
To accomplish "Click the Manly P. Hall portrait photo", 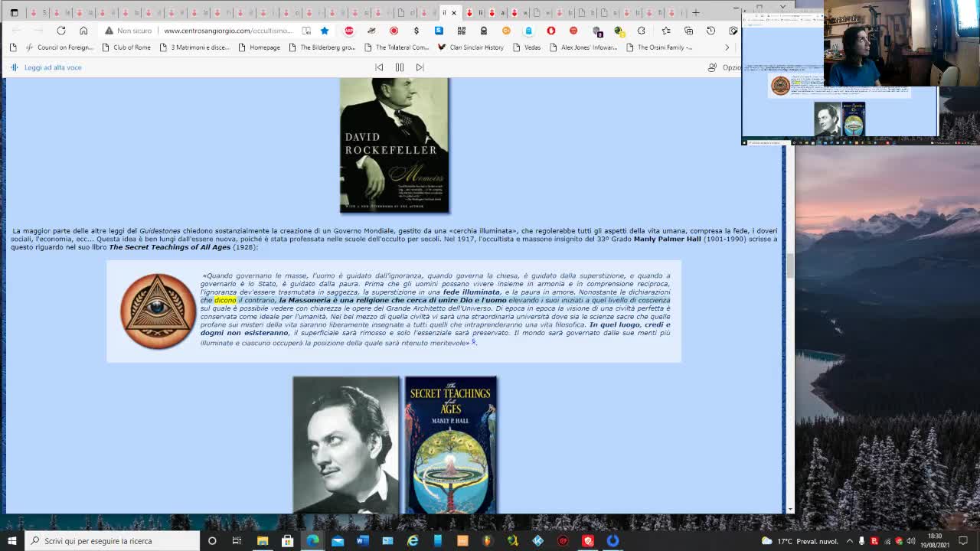I will (346, 445).
